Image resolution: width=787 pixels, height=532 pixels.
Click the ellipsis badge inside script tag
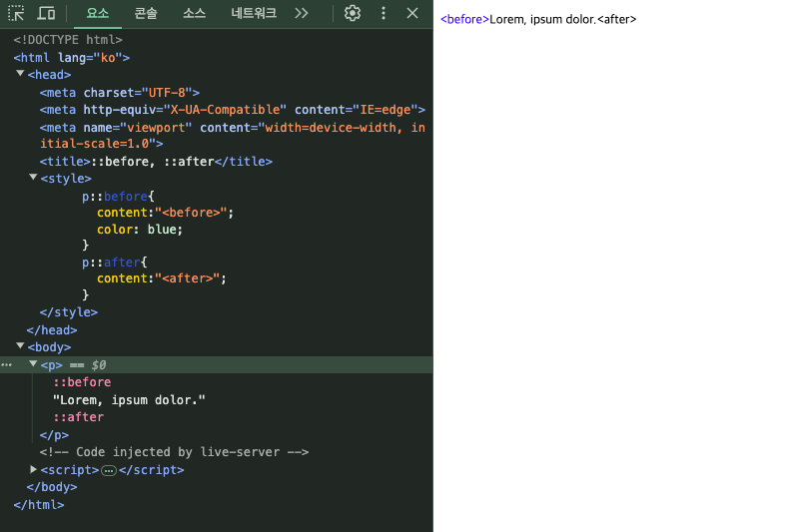pos(109,470)
